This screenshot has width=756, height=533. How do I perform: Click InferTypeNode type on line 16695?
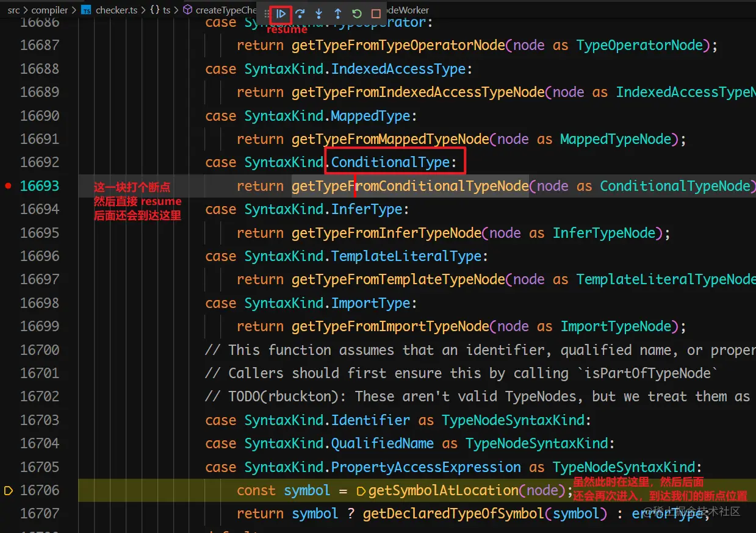[x=604, y=233]
